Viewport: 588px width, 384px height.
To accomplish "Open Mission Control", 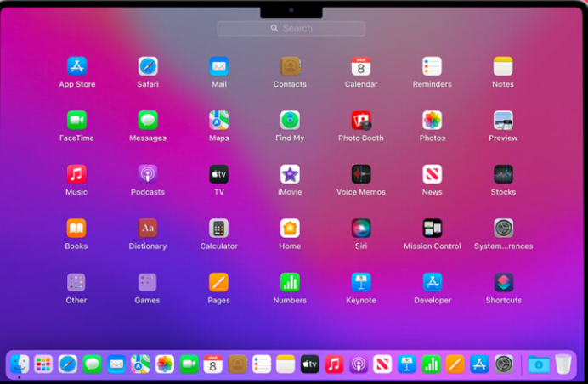I will pyautogui.click(x=432, y=229).
